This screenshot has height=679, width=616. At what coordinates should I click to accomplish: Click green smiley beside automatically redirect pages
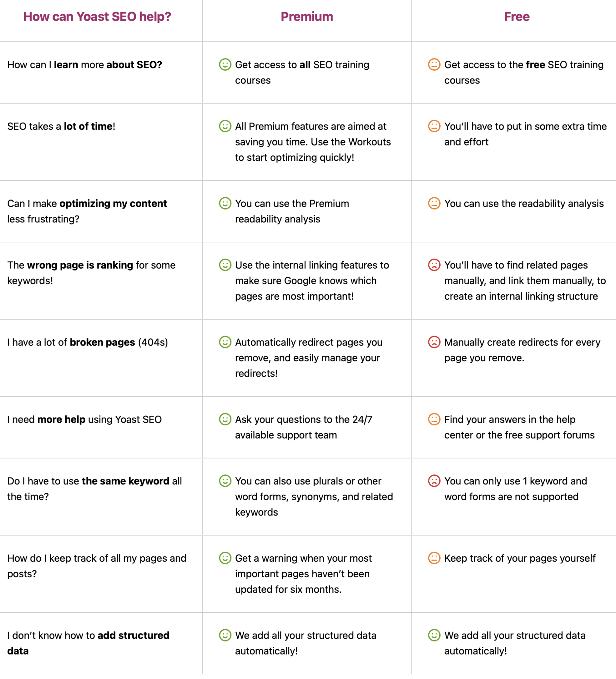tap(225, 342)
